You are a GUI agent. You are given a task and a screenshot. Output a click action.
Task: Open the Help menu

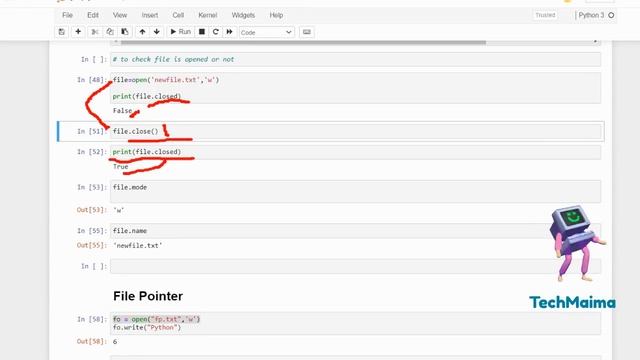tap(276, 15)
